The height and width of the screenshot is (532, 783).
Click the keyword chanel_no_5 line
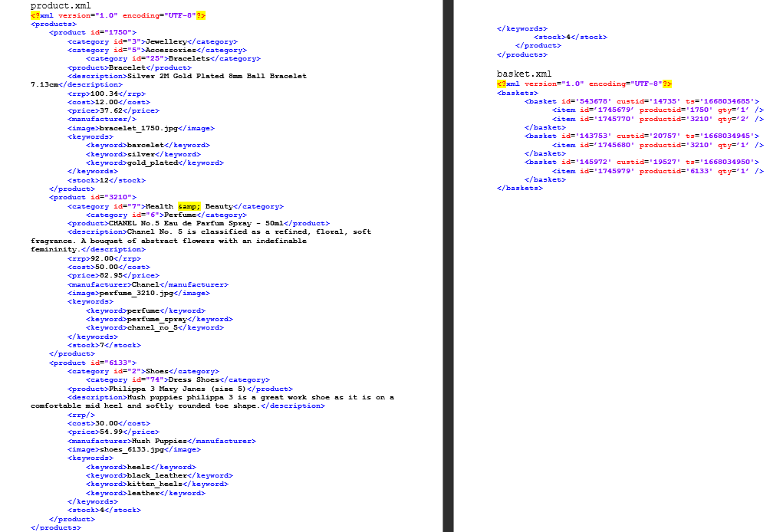pyautogui.click(x=155, y=328)
